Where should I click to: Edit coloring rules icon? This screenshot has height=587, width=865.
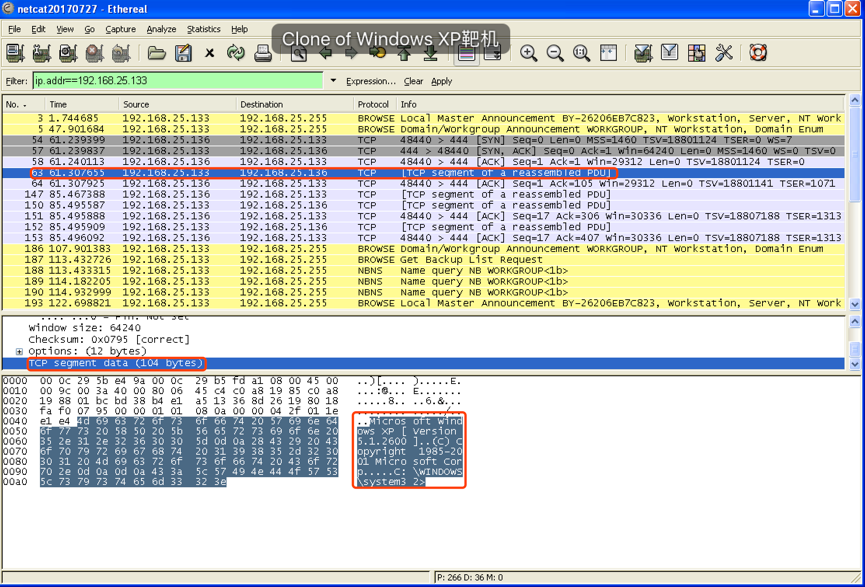point(697,53)
